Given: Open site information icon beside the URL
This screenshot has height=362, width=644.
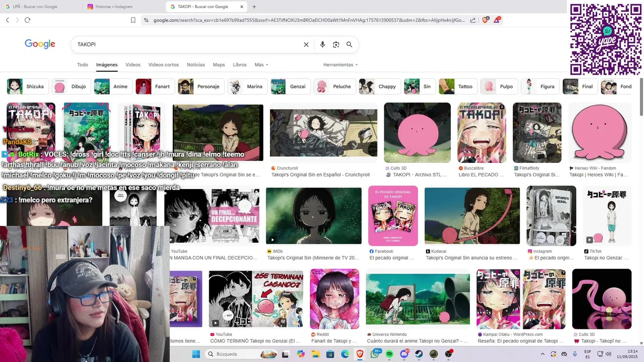Looking at the screenshot, I should (146, 20).
